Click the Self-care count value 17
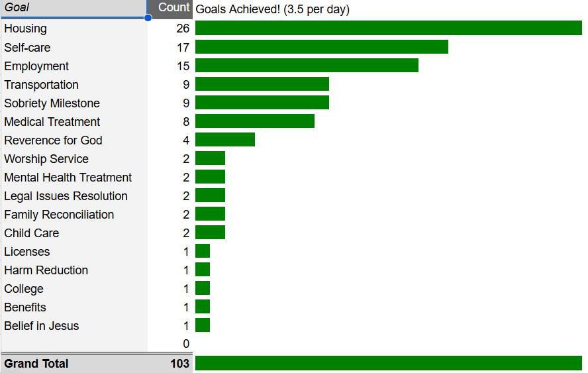 (x=183, y=47)
